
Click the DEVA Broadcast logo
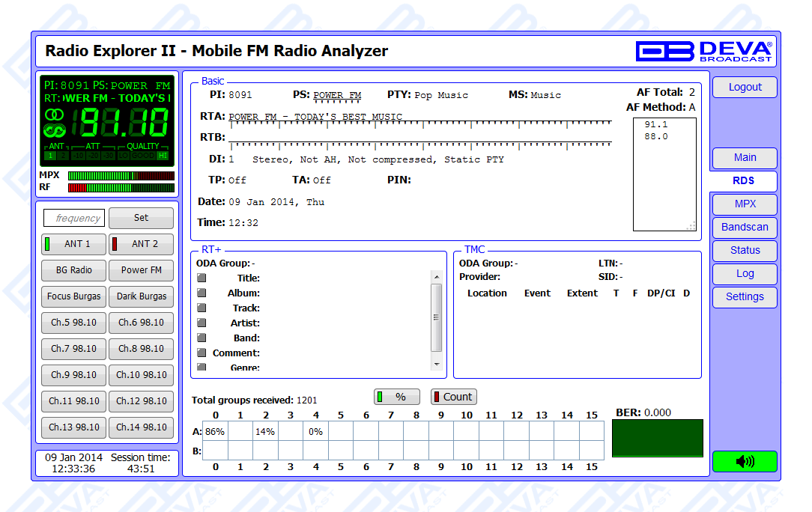[703, 51]
